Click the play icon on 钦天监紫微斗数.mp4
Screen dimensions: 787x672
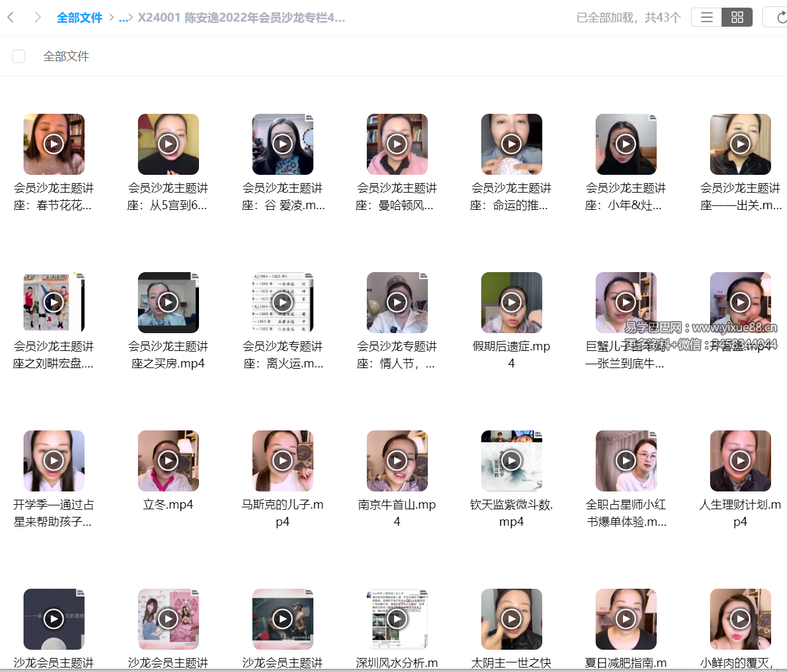pyautogui.click(x=511, y=460)
